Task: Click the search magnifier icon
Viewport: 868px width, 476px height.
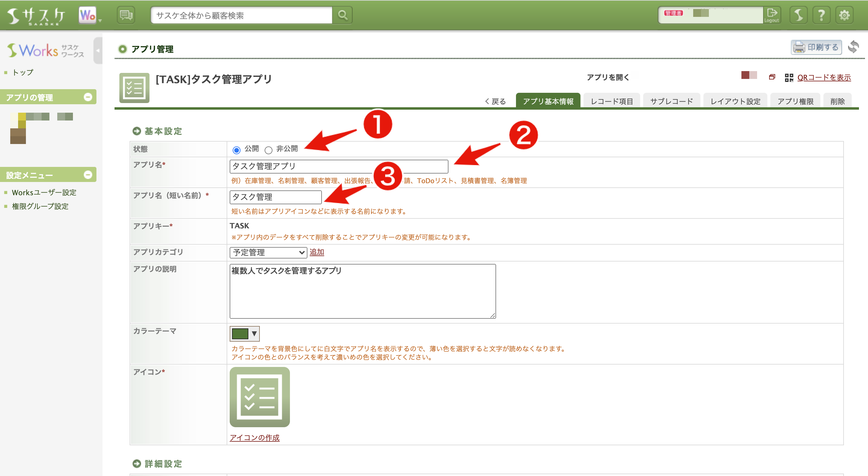Action: pyautogui.click(x=342, y=15)
